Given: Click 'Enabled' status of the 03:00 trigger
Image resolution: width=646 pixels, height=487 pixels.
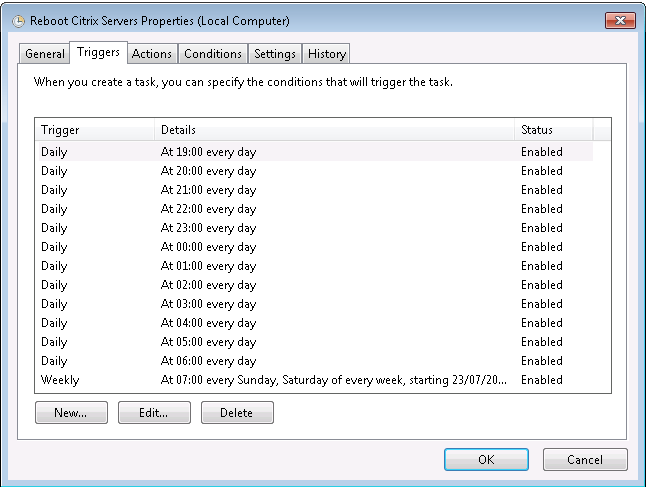Looking at the screenshot, I should [x=542, y=303].
